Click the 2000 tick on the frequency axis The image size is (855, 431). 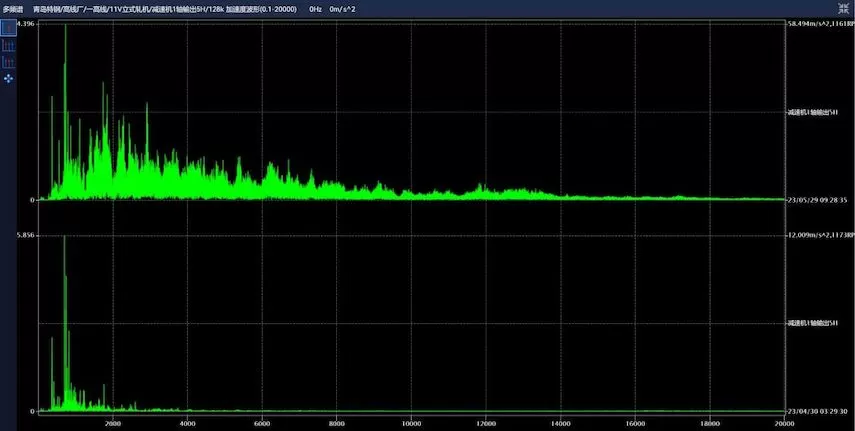tap(113, 422)
